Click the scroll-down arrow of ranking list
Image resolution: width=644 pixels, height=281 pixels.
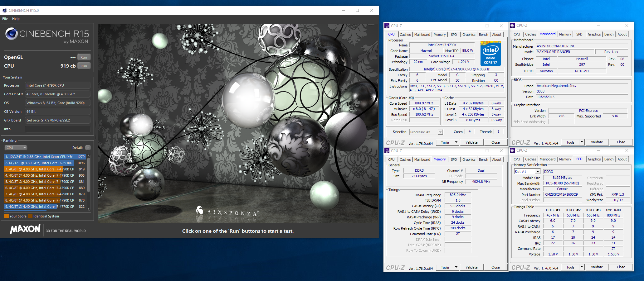[x=89, y=209]
